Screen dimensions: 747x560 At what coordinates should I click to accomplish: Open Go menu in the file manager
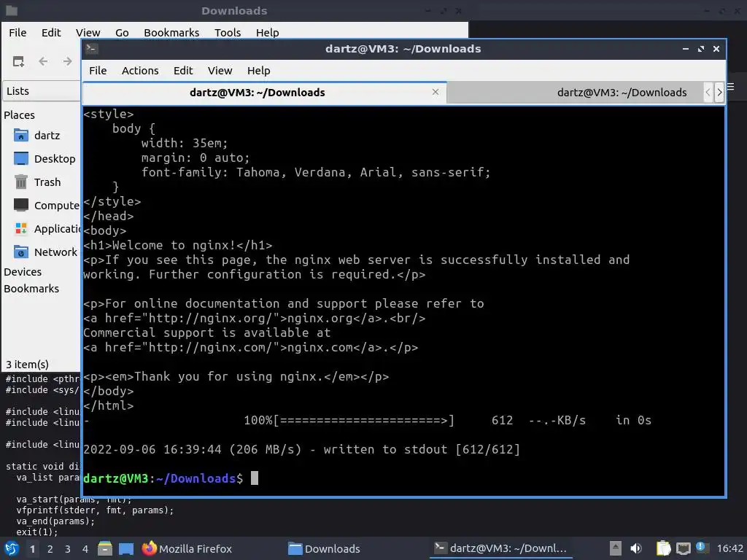coord(122,32)
